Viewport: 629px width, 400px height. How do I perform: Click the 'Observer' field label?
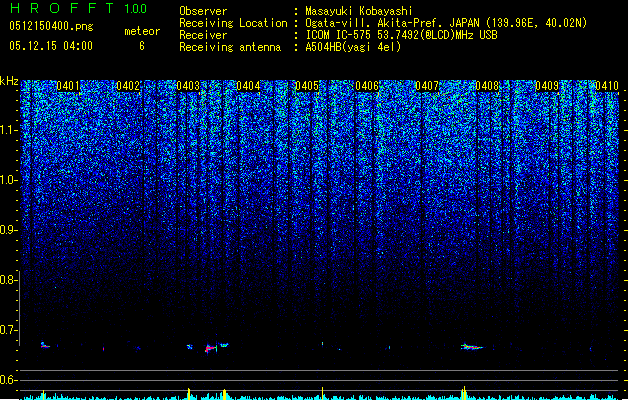click(x=203, y=11)
